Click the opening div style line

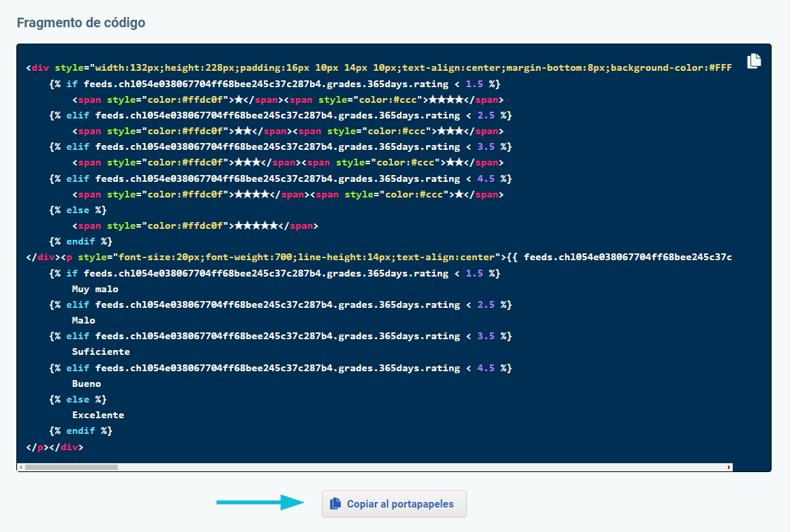click(379, 67)
